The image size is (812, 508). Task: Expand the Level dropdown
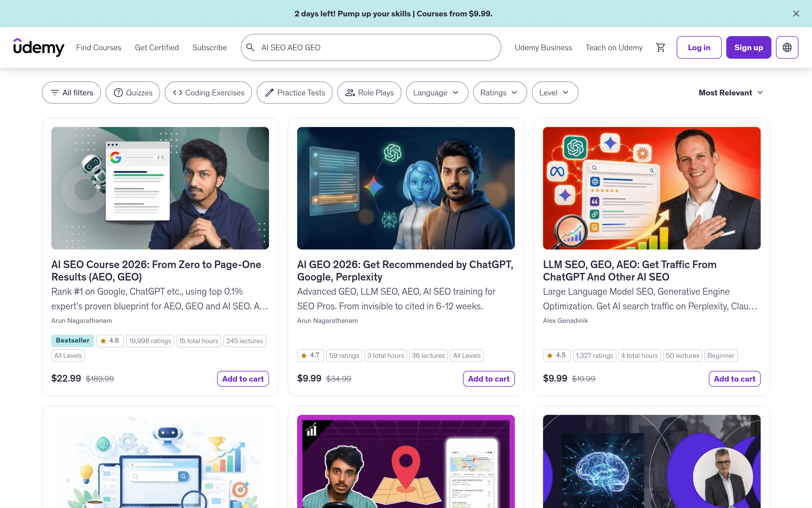(555, 92)
